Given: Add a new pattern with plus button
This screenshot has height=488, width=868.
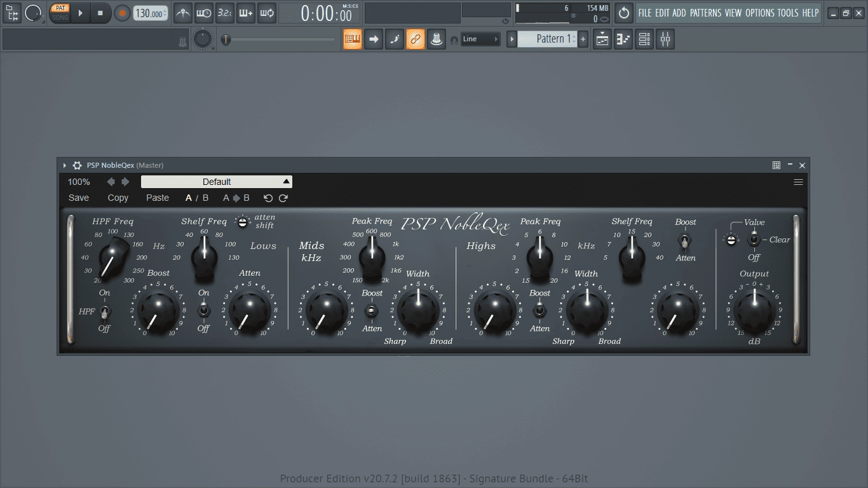Looking at the screenshot, I should (x=583, y=39).
